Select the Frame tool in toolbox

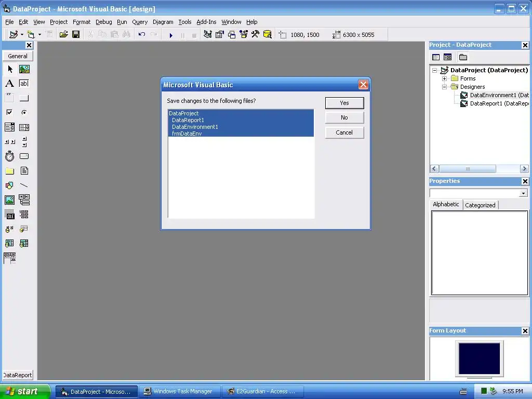(10, 98)
